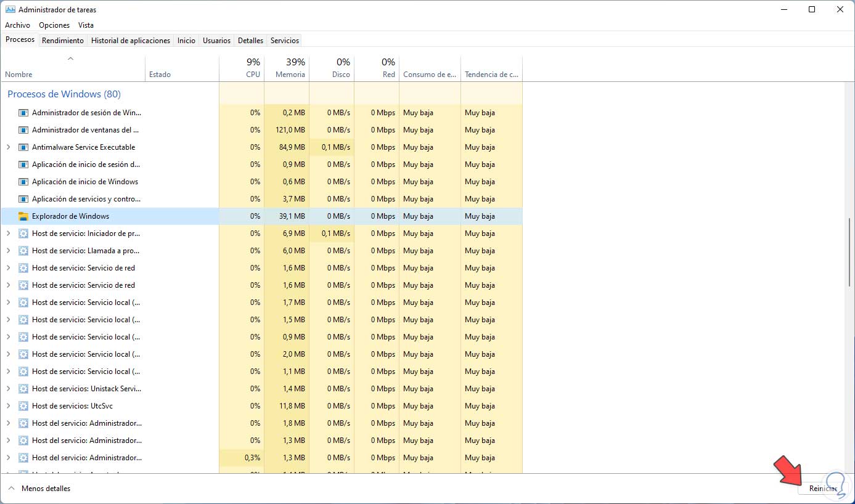The width and height of the screenshot is (855, 504).
Task: Click the Administrador de sesión de Win... process icon
Action: 23,113
